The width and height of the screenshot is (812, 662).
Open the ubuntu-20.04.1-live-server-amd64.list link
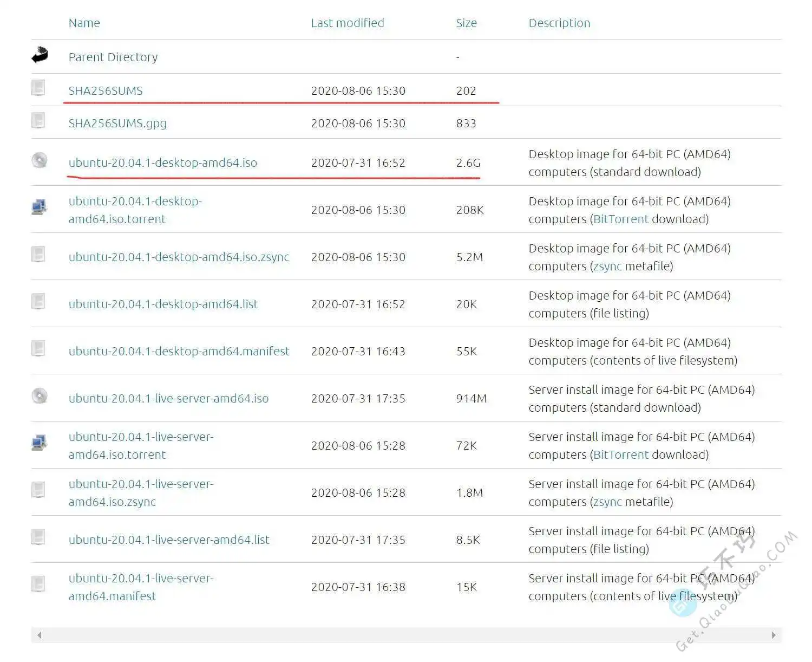169,540
